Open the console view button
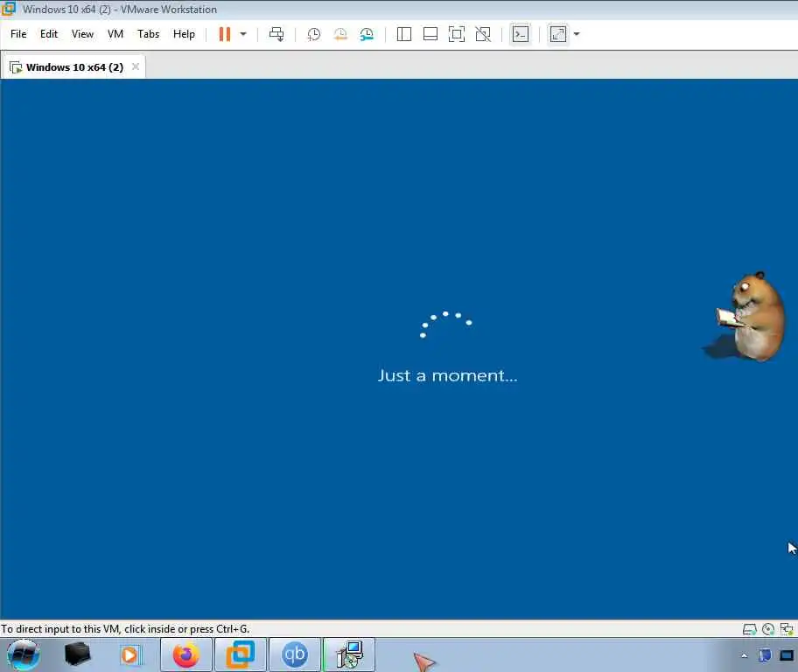This screenshot has height=672, width=798. click(520, 34)
